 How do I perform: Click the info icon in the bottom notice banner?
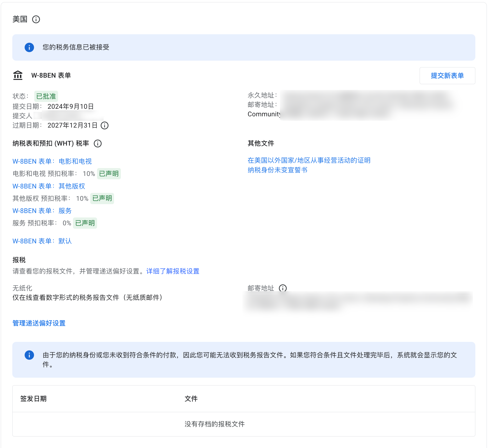[29, 355]
